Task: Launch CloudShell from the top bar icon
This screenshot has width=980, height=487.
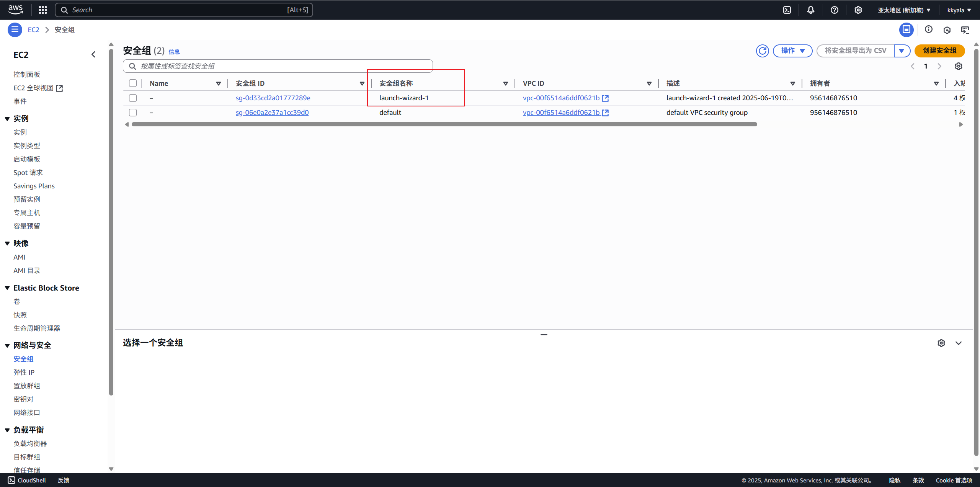Action: (787, 10)
